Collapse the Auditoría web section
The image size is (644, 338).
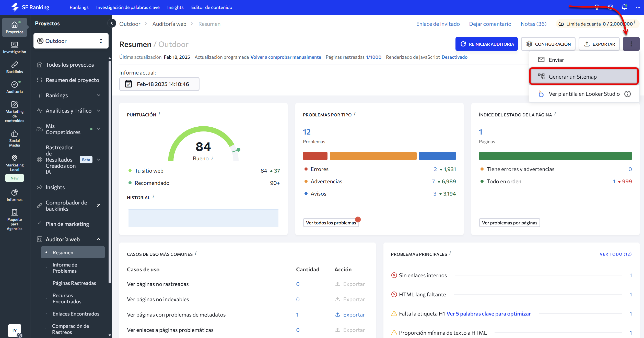pos(99,239)
